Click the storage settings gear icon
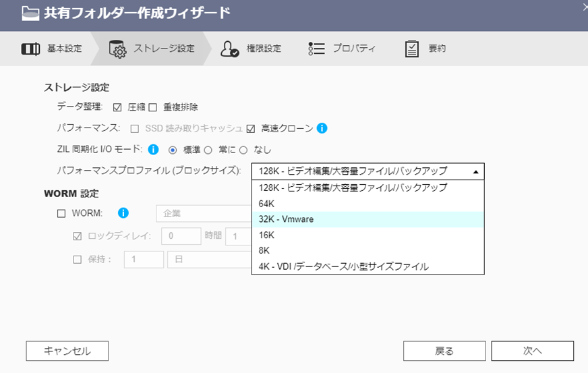This screenshot has width=588, height=373. pyautogui.click(x=117, y=49)
